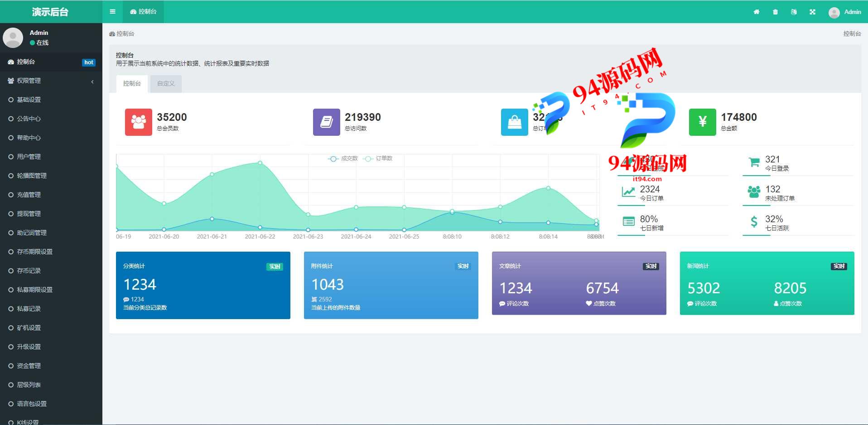Click the 实时 badge on 附件统计 card
The width and height of the screenshot is (868, 425).
coord(463,267)
